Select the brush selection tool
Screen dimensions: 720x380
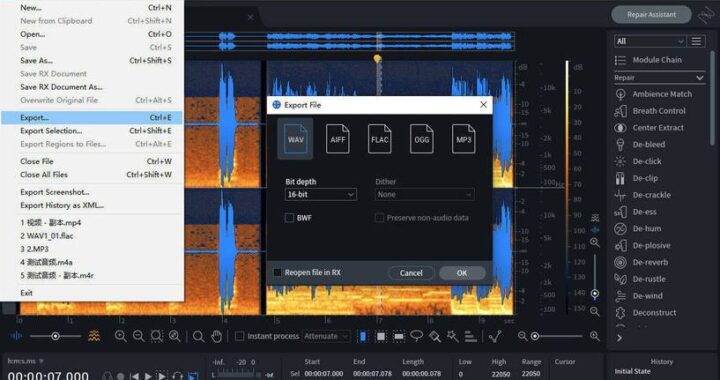[x=435, y=336]
